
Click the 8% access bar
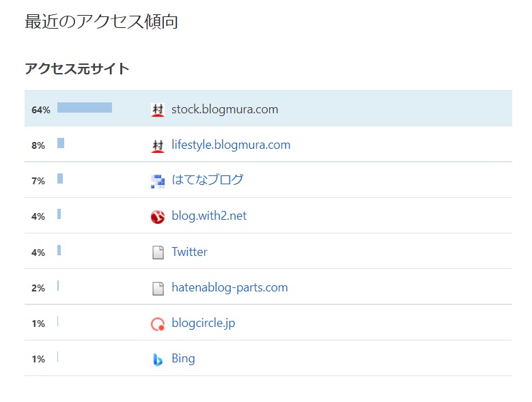(x=61, y=143)
